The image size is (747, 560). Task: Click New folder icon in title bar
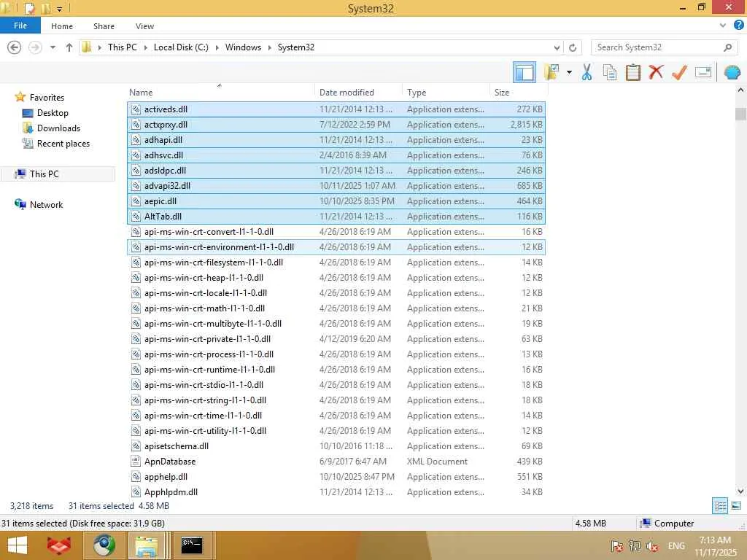[45, 8]
